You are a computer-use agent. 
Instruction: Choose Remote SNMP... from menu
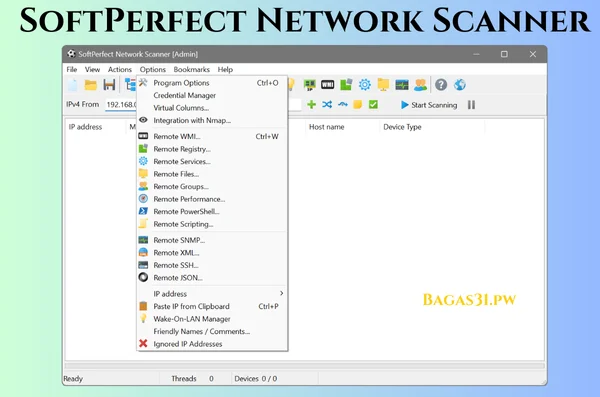click(x=212, y=240)
